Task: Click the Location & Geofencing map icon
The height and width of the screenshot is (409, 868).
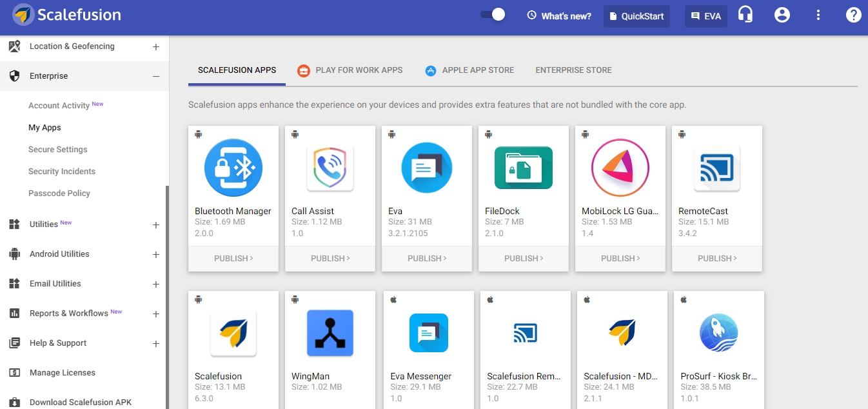Action: click(14, 46)
